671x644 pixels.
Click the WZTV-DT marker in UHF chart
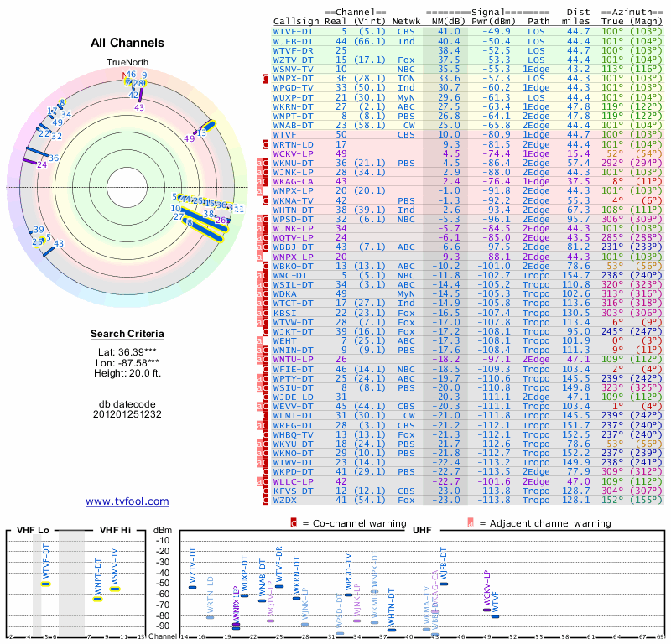point(193,587)
